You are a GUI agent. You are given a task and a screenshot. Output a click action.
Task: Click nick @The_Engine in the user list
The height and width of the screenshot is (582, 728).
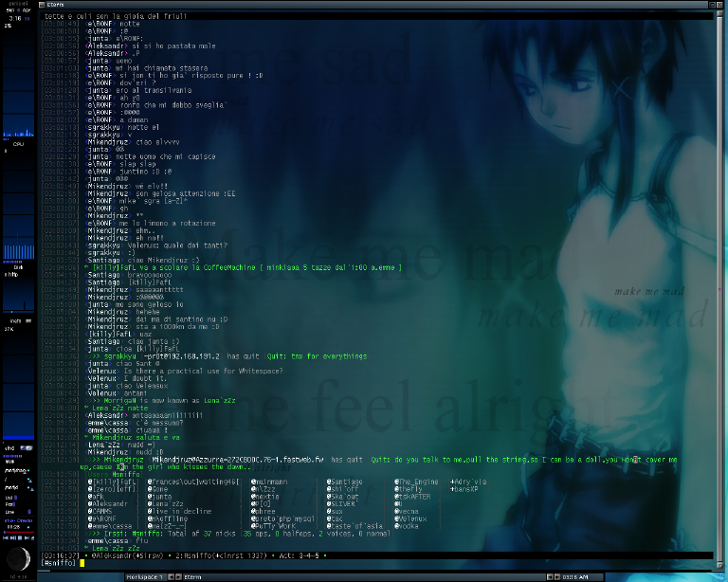pyautogui.click(x=416, y=482)
